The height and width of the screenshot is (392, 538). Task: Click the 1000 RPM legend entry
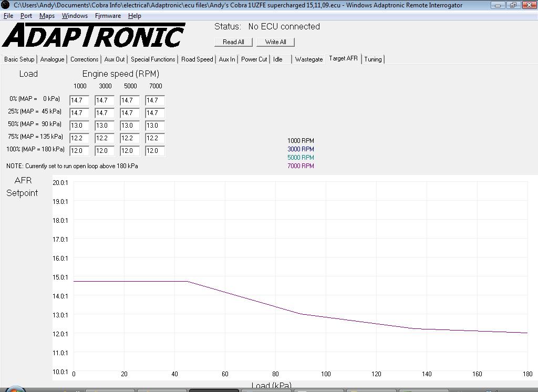(301, 141)
